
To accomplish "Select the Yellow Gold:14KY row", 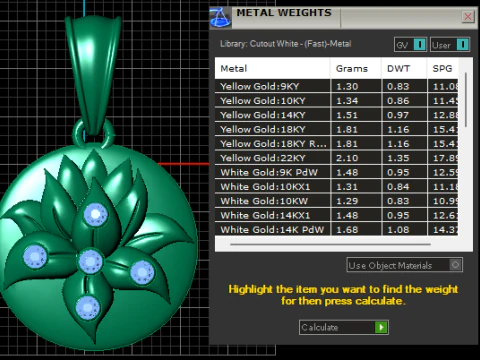I will pyautogui.click(x=336, y=115).
